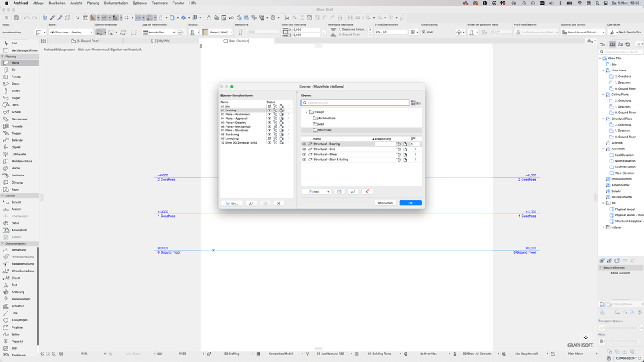Toggle visibility of Structural - Grid layer
Image resolution: width=644 pixels, height=362 pixels.
pos(304,149)
